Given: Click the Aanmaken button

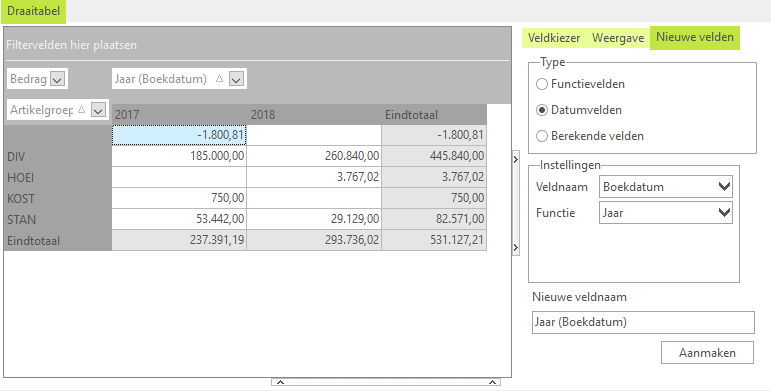Looking at the screenshot, I should (707, 353).
